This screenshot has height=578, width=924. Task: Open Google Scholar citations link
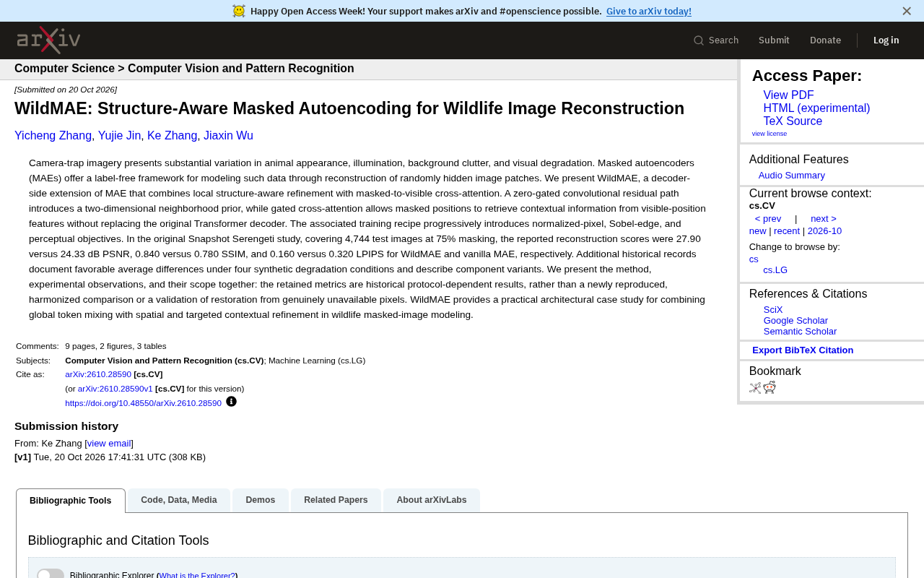(x=796, y=321)
